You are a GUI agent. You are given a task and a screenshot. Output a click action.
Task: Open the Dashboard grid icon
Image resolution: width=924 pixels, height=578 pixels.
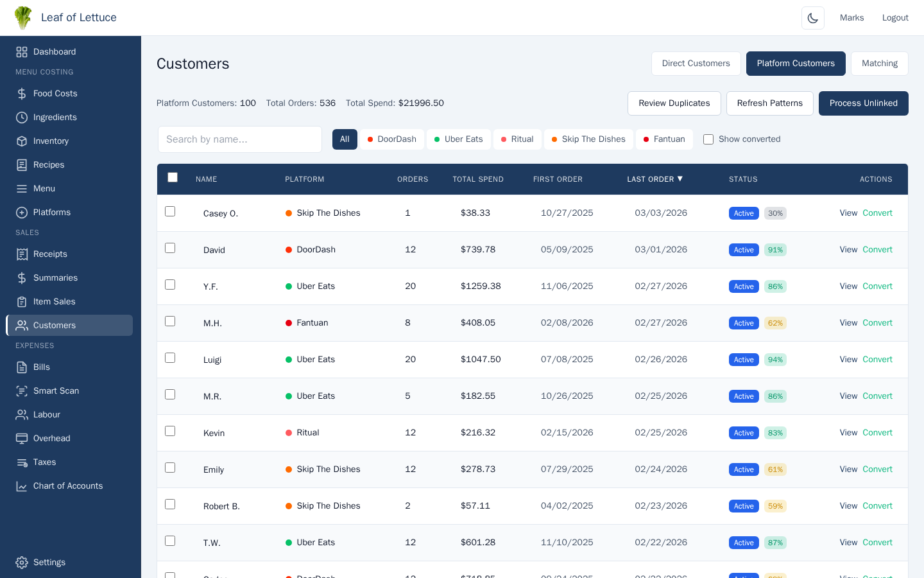(22, 51)
